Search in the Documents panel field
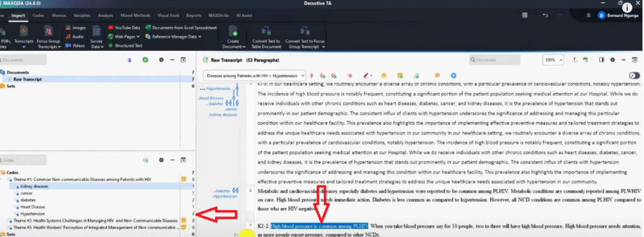This screenshot has height=237, width=644. (x=23, y=60)
